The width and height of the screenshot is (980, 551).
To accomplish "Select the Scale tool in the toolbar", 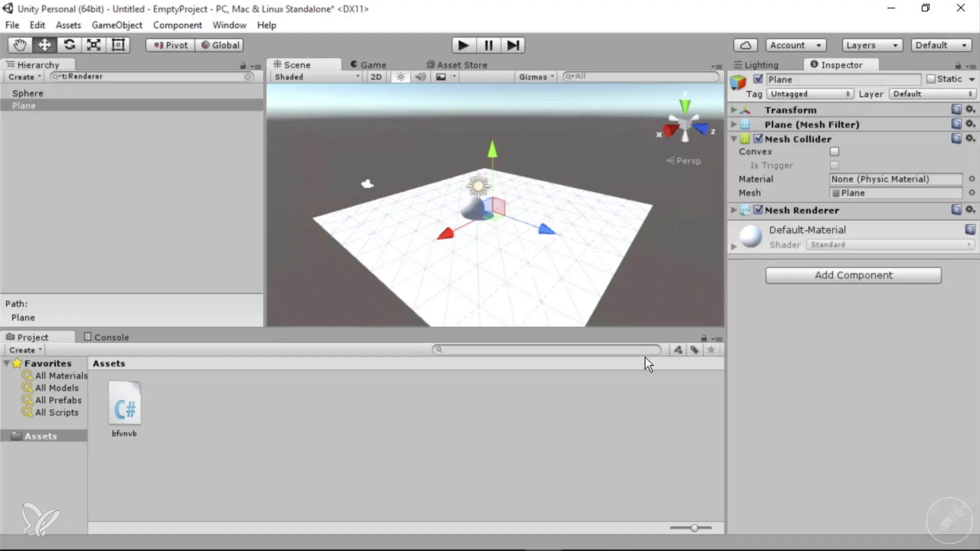I will coord(93,45).
